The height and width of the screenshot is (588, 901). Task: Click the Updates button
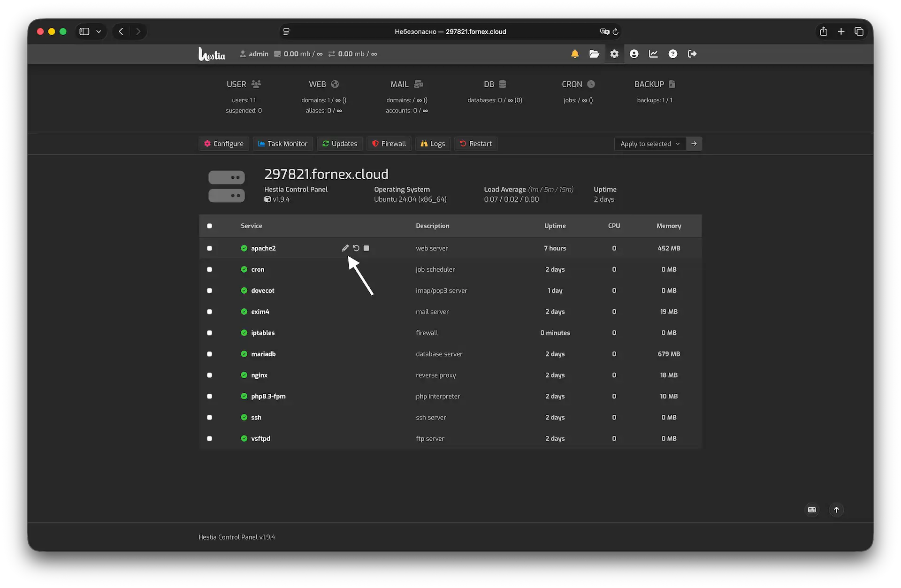pos(340,144)
